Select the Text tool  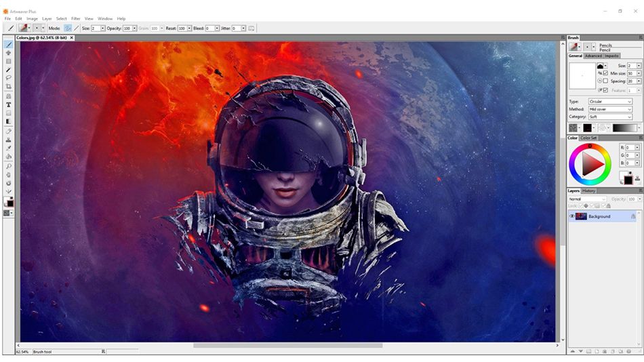point(8,105)
